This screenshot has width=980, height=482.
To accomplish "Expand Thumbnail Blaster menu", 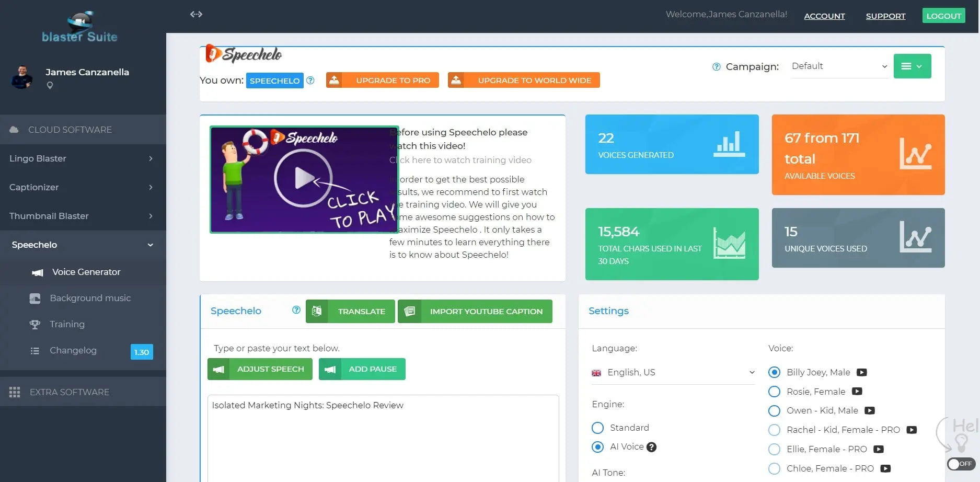I will 83,216.
